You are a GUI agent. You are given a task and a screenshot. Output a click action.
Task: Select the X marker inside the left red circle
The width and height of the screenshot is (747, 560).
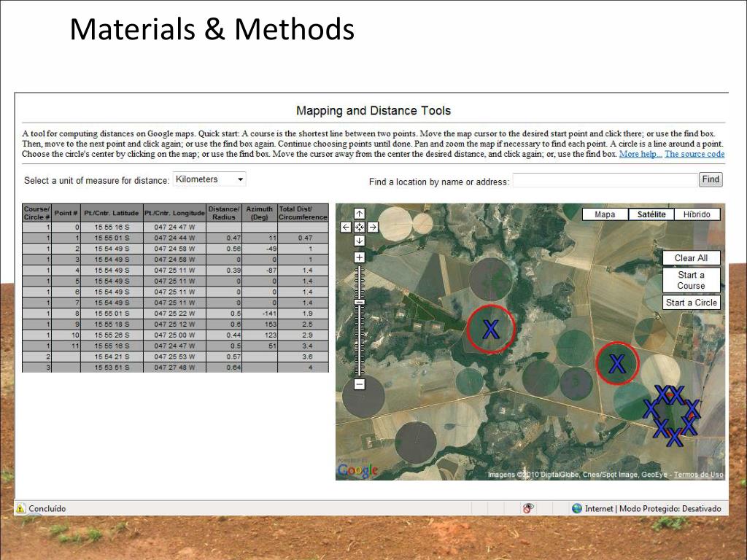491,330
